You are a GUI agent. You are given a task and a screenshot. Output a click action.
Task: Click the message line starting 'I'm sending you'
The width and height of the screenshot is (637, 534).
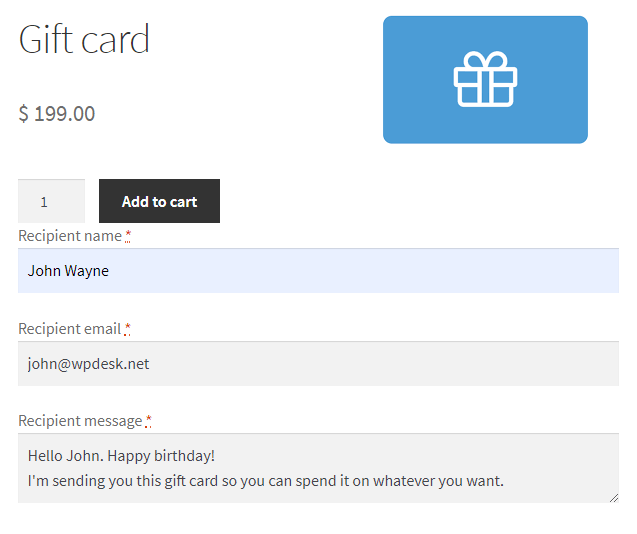266,481
